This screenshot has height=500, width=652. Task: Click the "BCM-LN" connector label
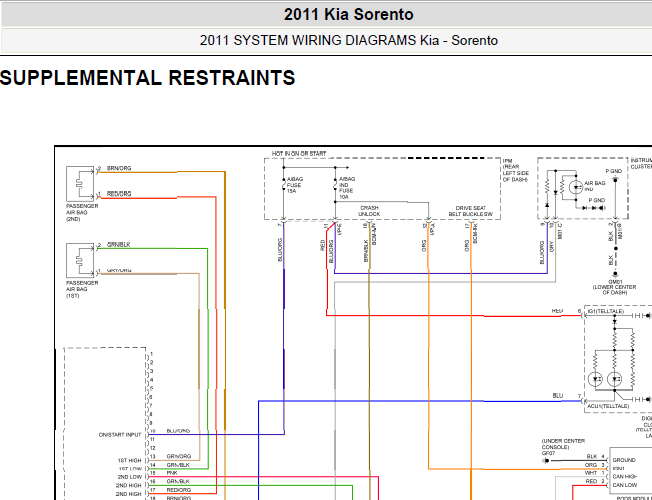click(373, 234)
